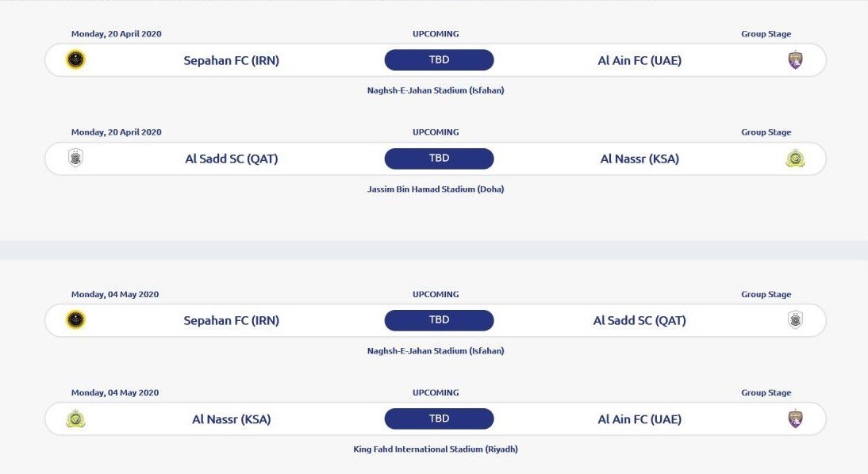The height and width of the screenshot is (474, 868).
Task: Select Al Sadd SC (QAT) away name, 04 May
Action: [639, 320]
